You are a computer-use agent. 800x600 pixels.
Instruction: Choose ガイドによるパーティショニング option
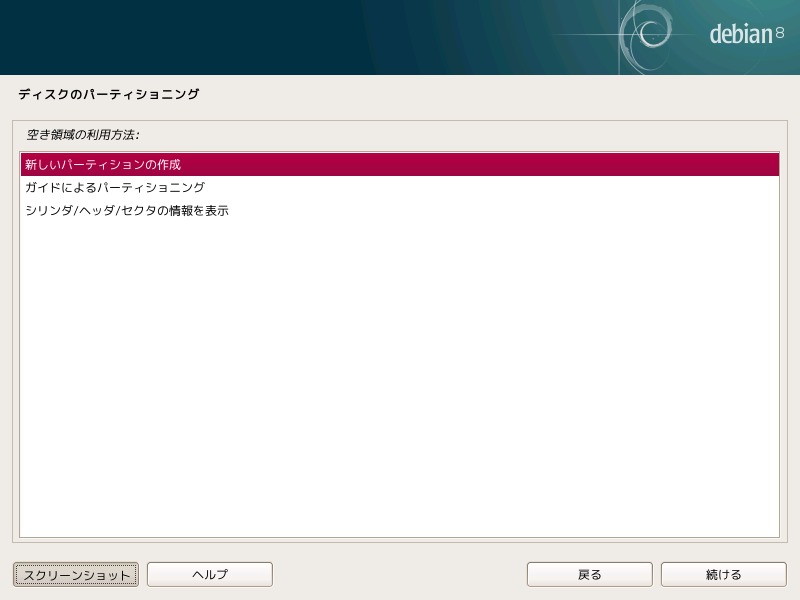coord(399,187)
